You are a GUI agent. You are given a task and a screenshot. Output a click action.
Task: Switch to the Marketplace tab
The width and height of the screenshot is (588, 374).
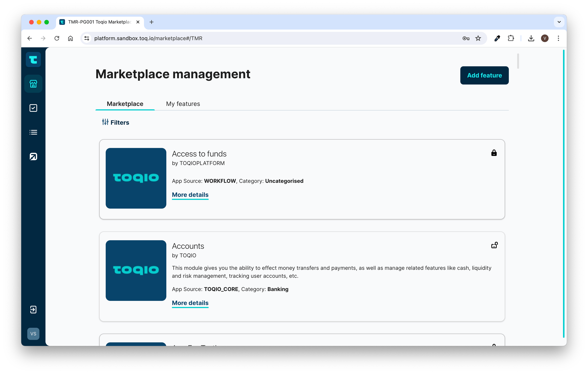pos(125,104)
